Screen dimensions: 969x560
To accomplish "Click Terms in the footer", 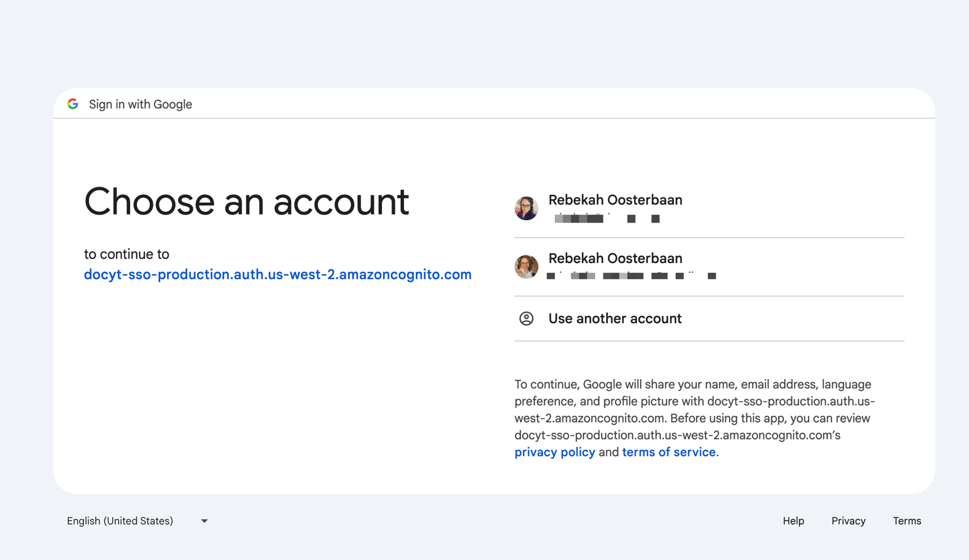I will tap(906, 521).
